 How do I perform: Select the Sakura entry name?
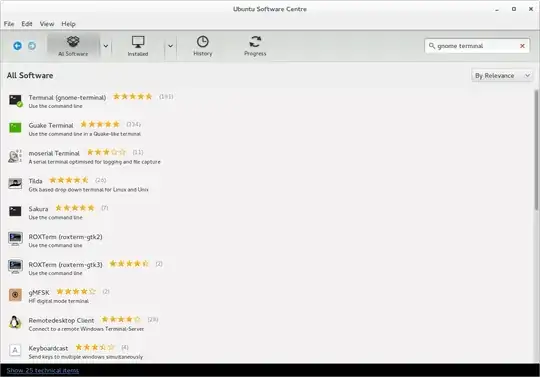point(38,209)
